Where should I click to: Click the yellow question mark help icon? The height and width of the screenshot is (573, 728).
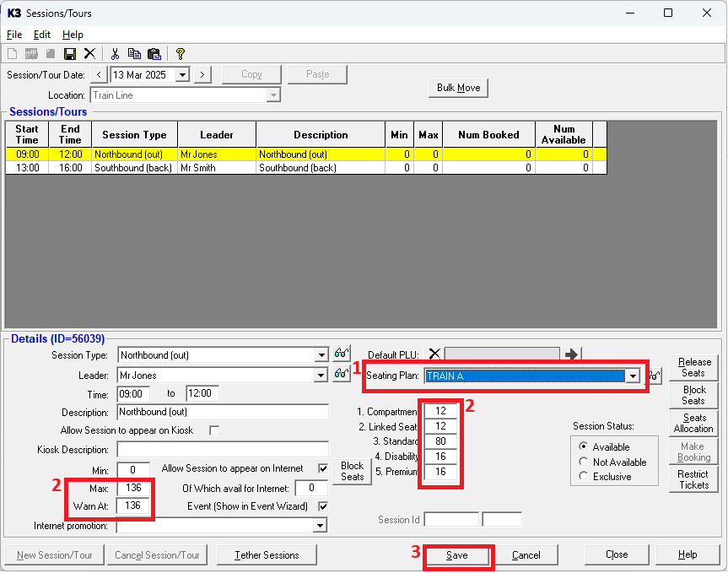180,53
